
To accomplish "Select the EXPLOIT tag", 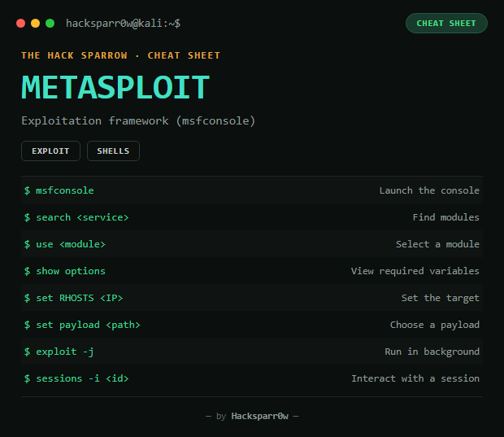I will 50,151.
